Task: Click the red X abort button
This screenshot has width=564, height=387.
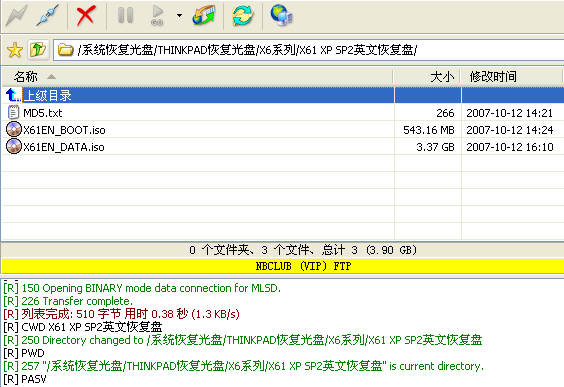Action: (86, 15)
